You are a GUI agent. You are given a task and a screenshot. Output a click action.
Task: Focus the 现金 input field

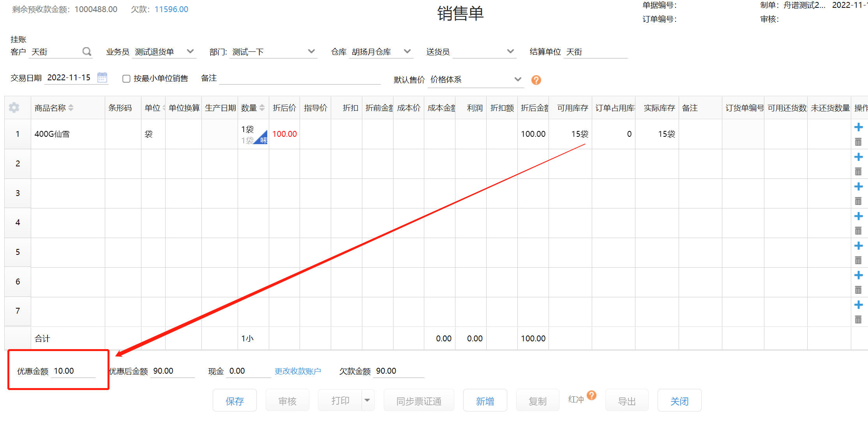[x=249, y=371]
